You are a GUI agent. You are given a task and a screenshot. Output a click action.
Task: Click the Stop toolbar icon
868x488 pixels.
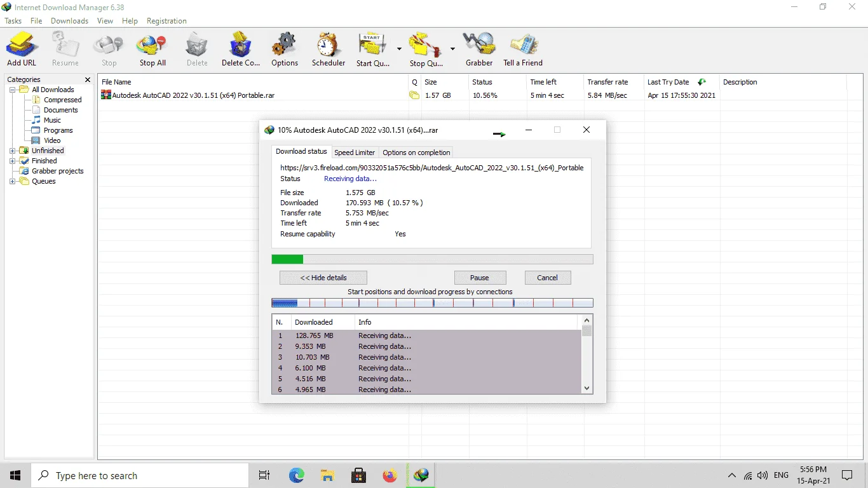tap(109, 50)
